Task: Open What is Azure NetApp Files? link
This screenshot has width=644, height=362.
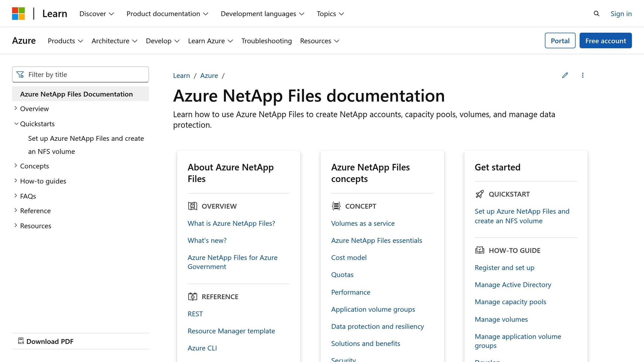Action: click(231, 223)
